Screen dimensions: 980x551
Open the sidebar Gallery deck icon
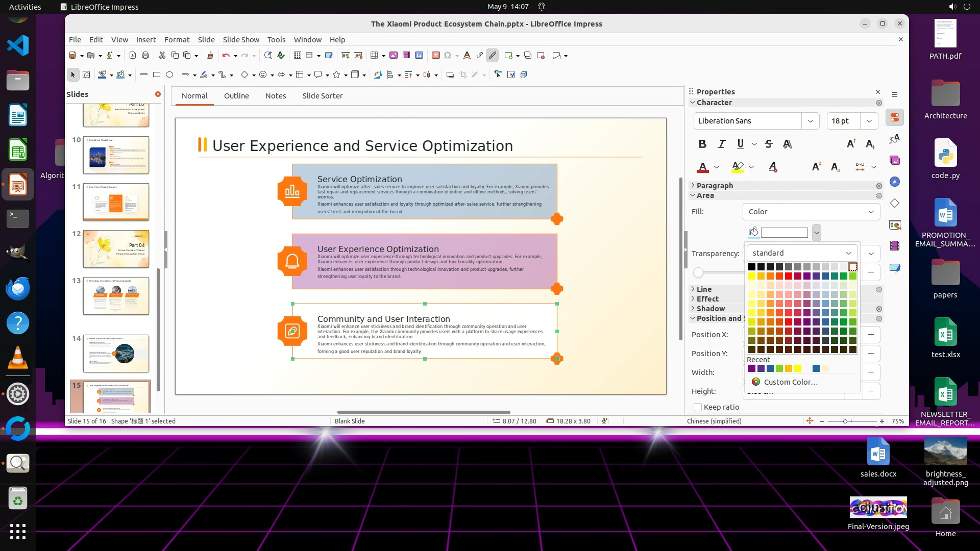[x=895, y=161]
